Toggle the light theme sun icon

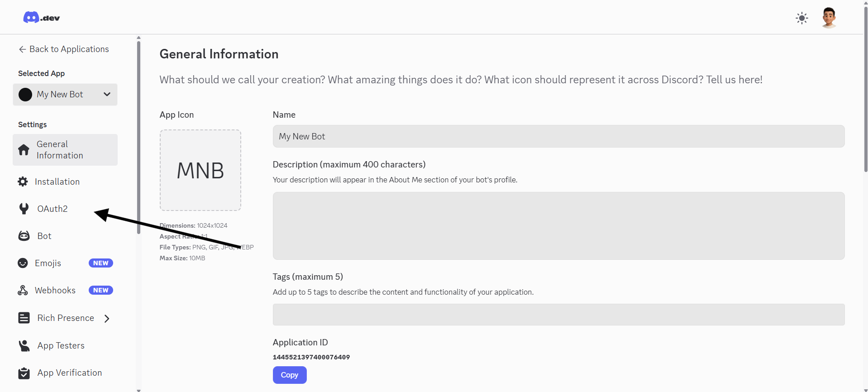(801, 18)
